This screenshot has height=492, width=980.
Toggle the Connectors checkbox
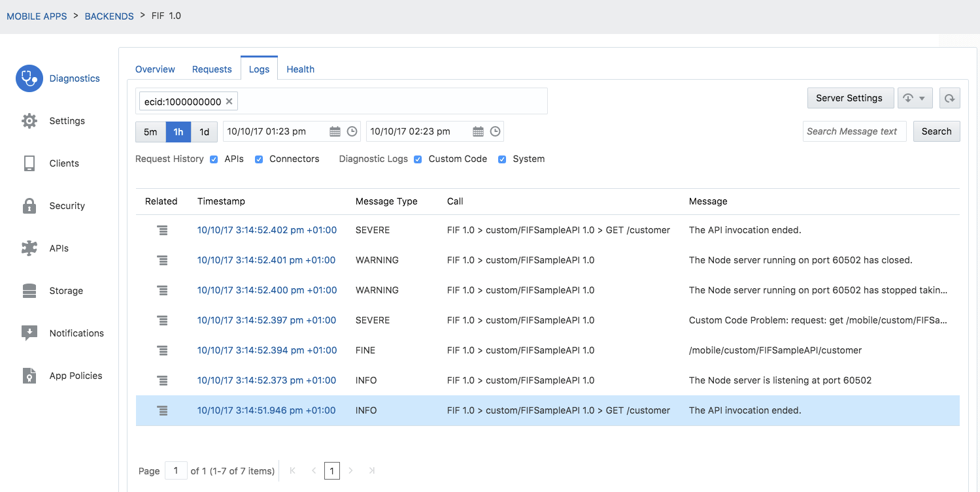tap(259, 159)
